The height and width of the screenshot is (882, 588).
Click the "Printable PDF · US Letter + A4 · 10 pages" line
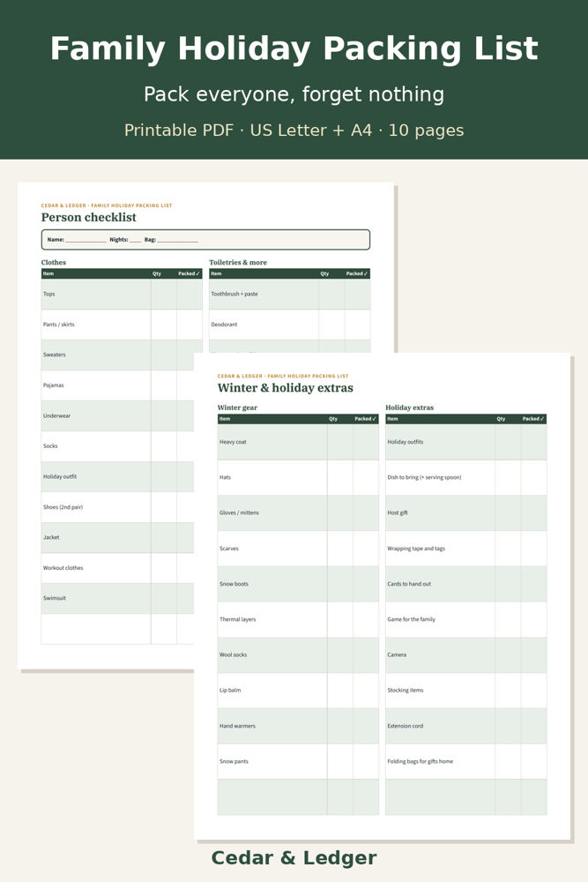coord(294,131)
